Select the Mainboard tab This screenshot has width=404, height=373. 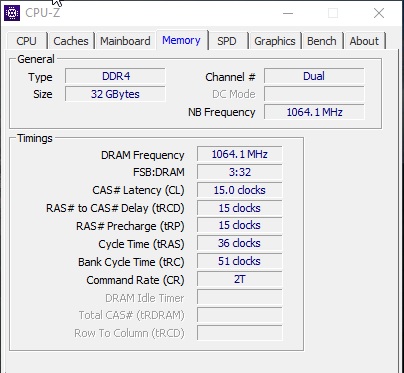(125, 41)
